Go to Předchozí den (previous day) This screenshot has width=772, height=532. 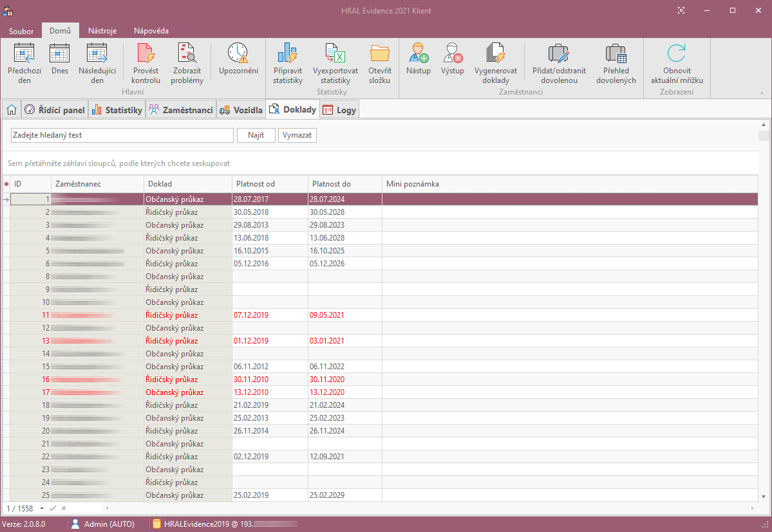click(x=24, y=64)
